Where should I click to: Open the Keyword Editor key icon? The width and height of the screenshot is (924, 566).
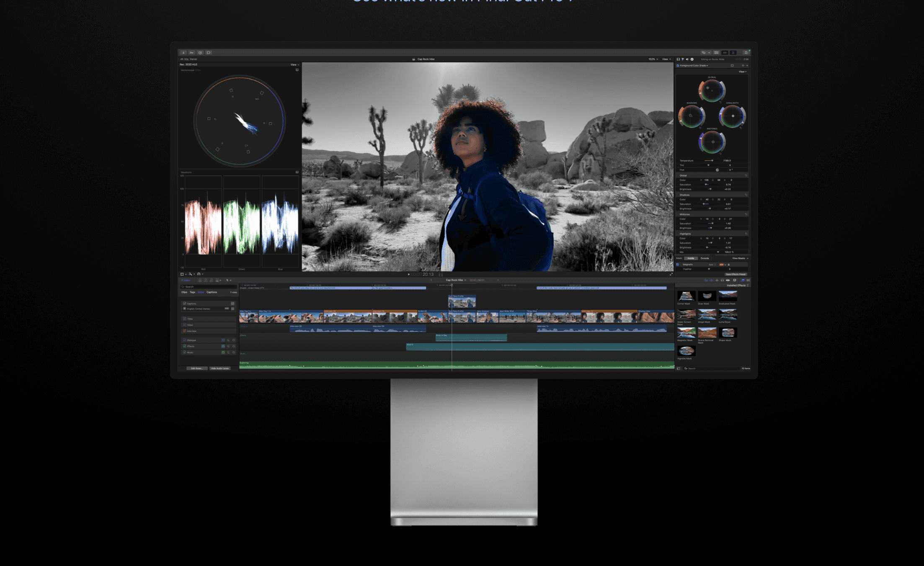192,53
